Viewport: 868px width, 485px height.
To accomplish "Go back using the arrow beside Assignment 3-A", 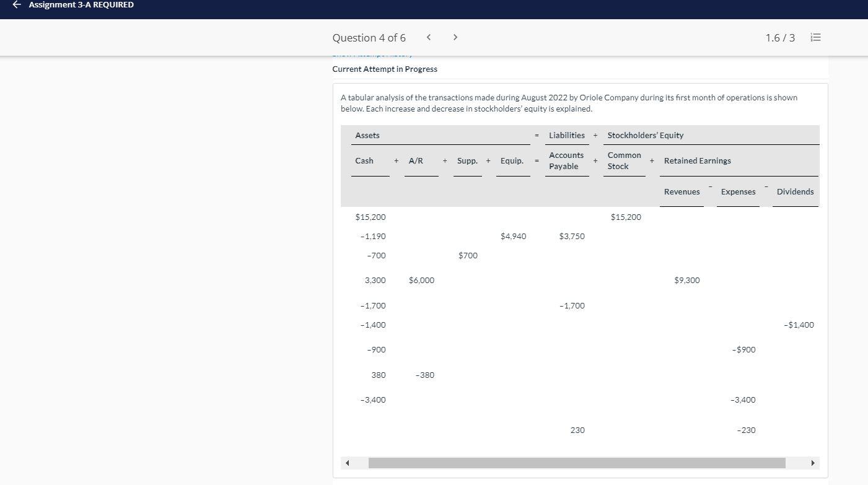I will tap(17, 5).
